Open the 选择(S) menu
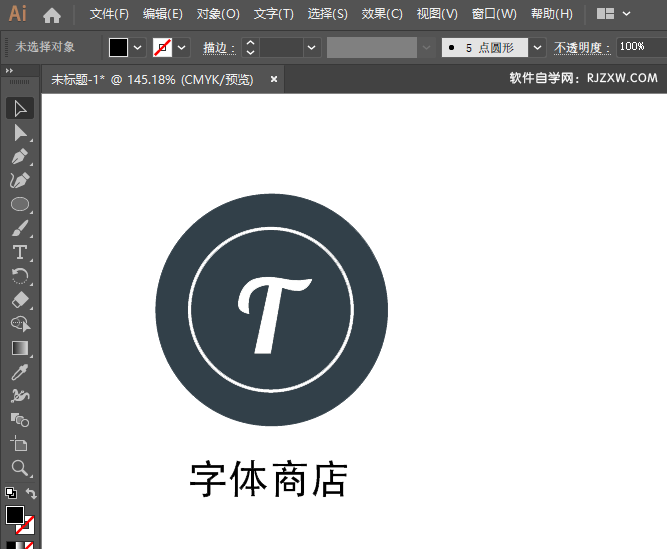667x549 pixels. pos(328,14)
